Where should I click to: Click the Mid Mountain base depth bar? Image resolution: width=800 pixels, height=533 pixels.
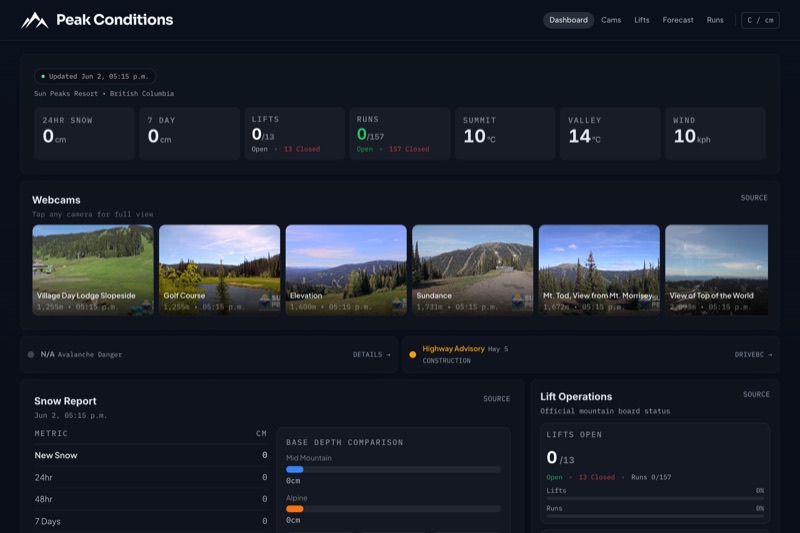click(393, 469)
